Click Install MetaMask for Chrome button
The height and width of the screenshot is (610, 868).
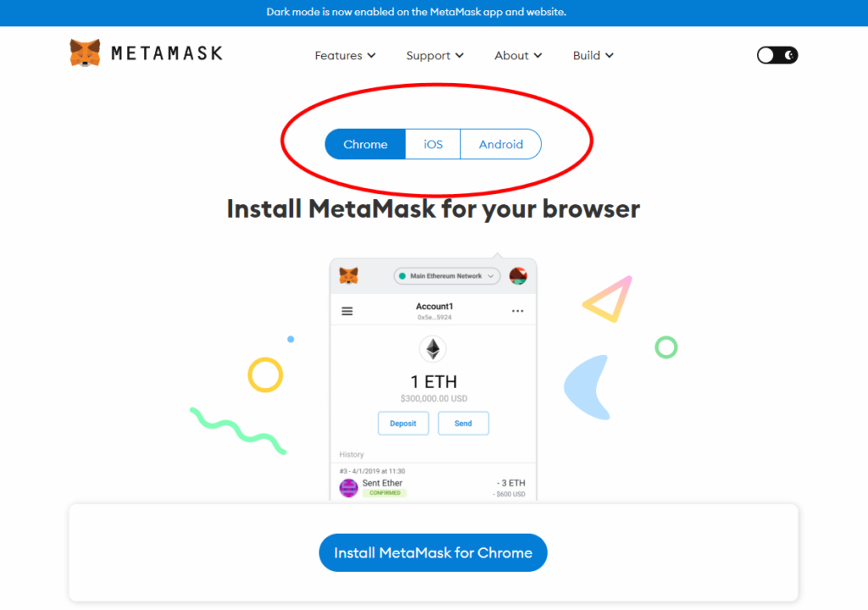tap(433, 552)
